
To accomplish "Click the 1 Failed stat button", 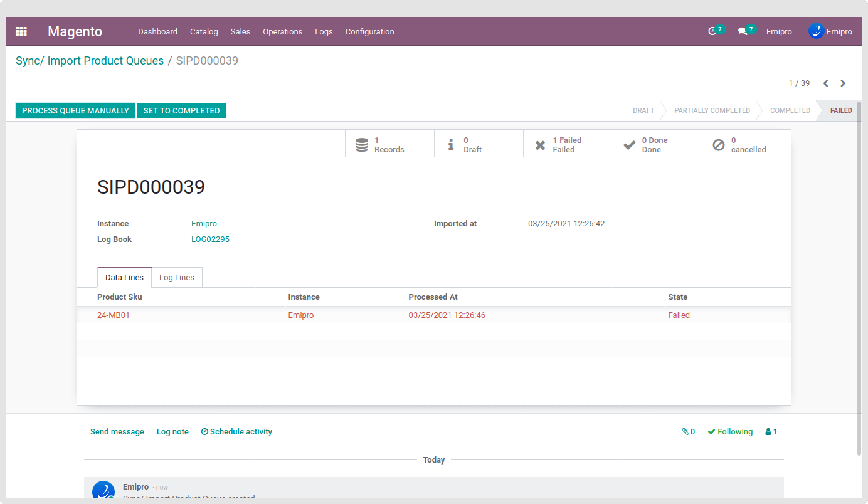I will tap(568, 145).
